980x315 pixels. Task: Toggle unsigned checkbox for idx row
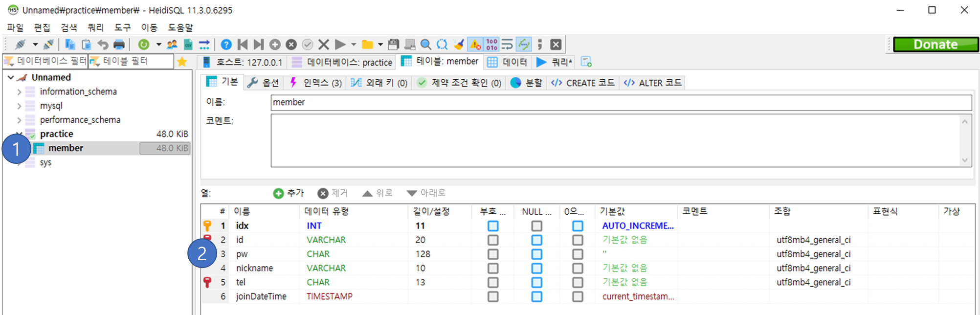pyautogui.click(x=493, y=226)
